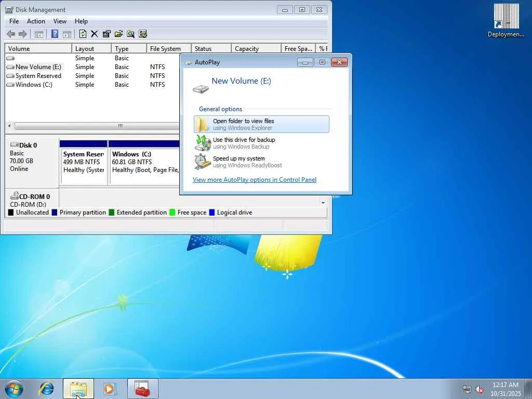Screen dimensions: 532x399
Task: Close the AutoPlay dialog
Action: click(339, 62)
